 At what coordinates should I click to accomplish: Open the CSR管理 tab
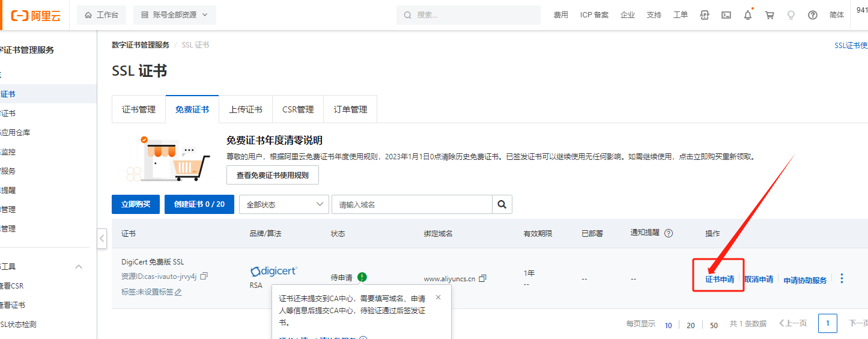[298, 109]
